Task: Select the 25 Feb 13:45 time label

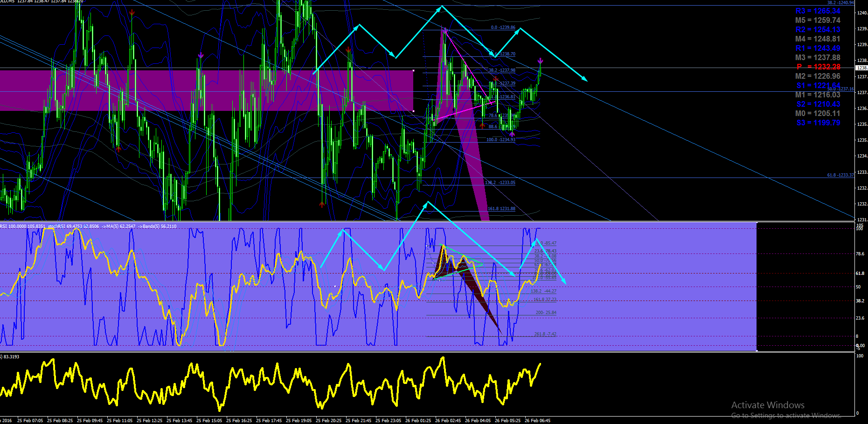Action: point(179,421)
